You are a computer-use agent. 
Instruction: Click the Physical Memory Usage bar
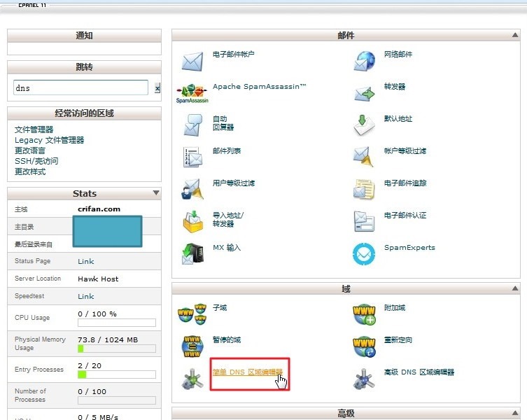pyautogui.click(x=117, y=349)
